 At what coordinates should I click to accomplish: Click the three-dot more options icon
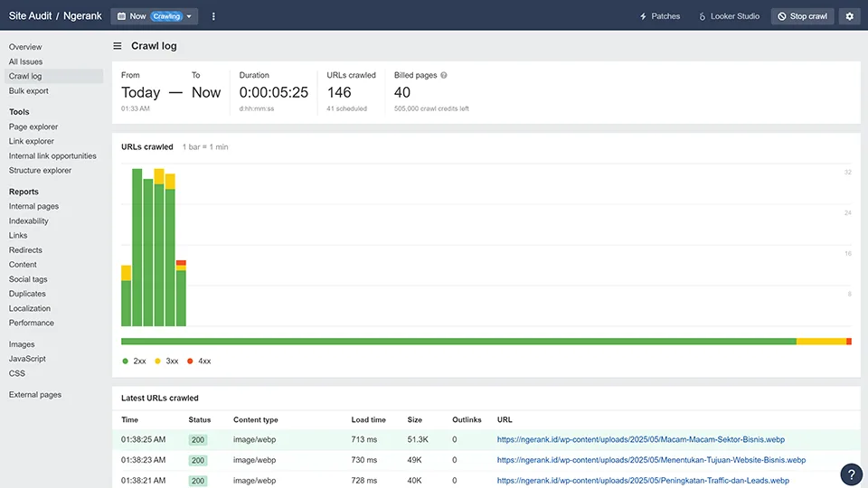[213, 16]
